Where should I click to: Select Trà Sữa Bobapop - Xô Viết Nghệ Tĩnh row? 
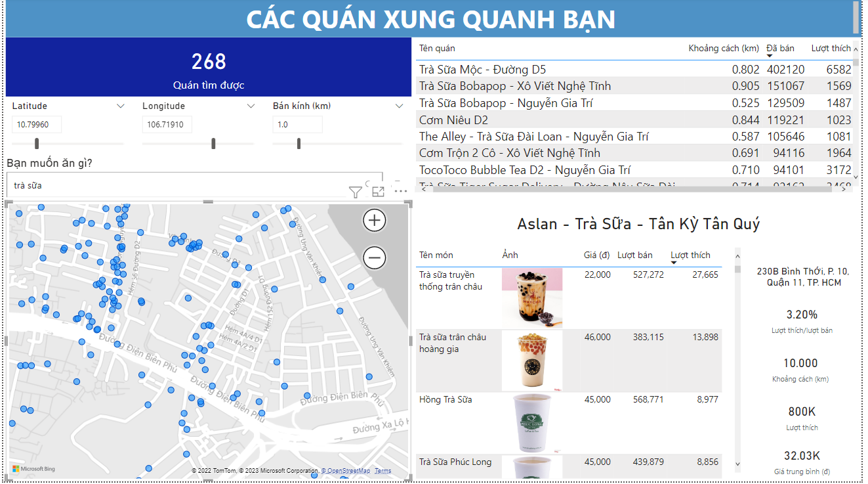pos(634,86)
